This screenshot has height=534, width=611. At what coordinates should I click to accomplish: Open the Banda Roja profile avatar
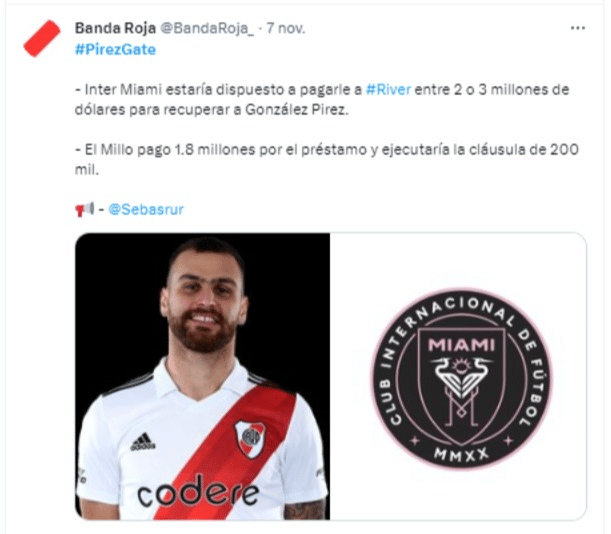click(x=42, y=38)
